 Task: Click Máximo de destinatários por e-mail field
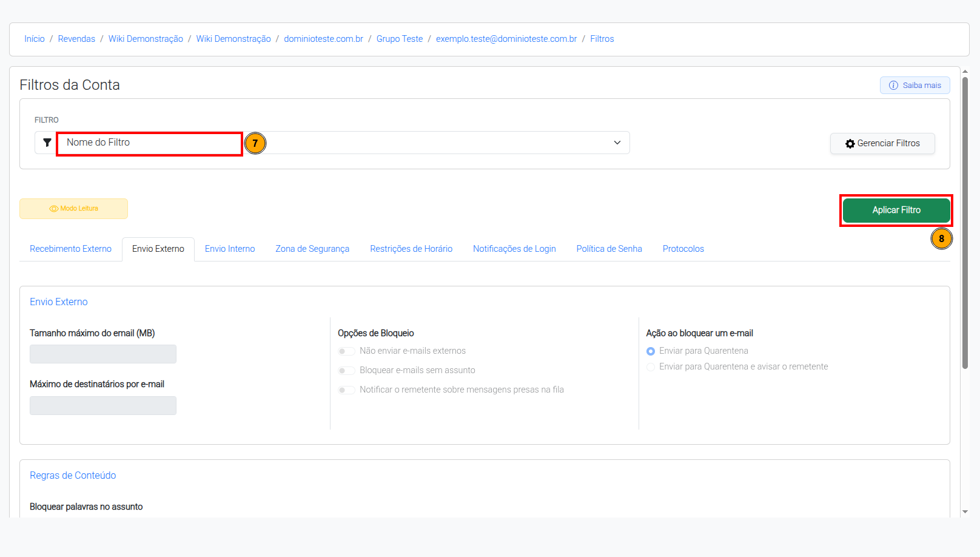(x=103, y=406)
